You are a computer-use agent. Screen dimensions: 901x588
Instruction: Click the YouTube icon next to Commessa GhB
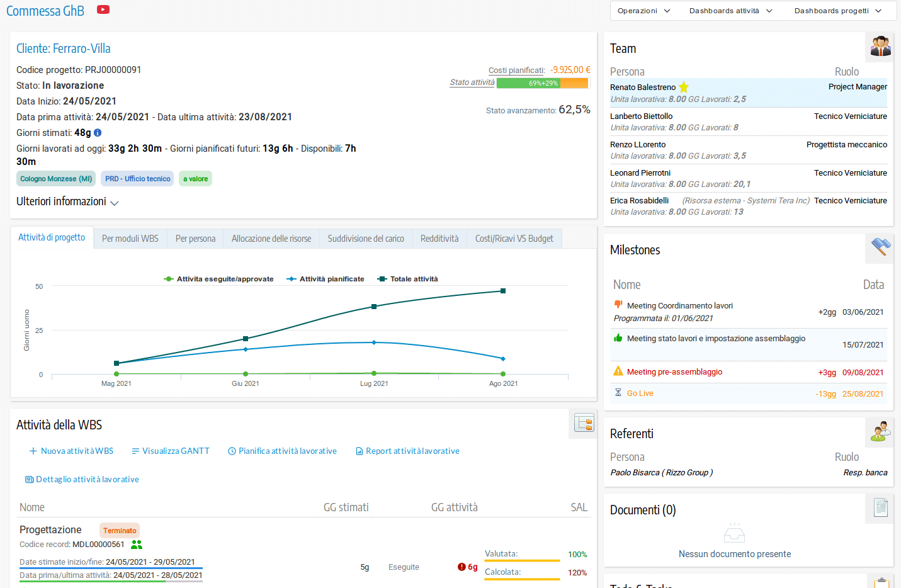[x=103, y=9]
